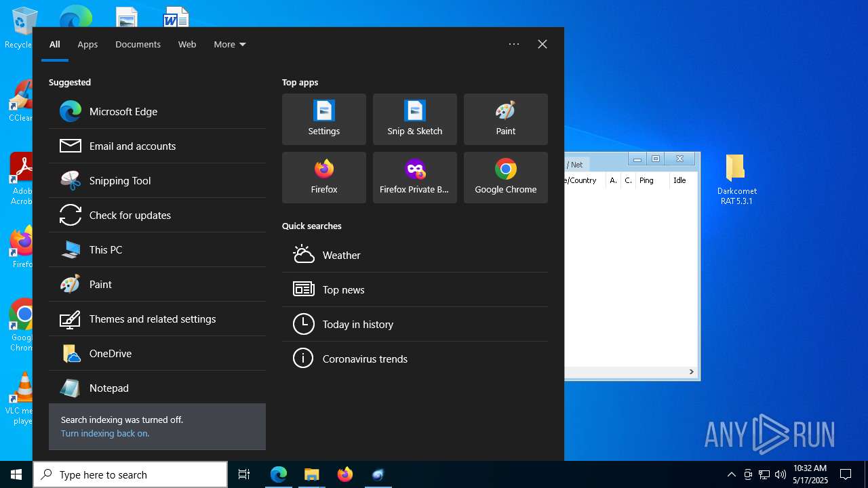Click the Type here to search box
The image size is (868, 488).
[130, 474]
